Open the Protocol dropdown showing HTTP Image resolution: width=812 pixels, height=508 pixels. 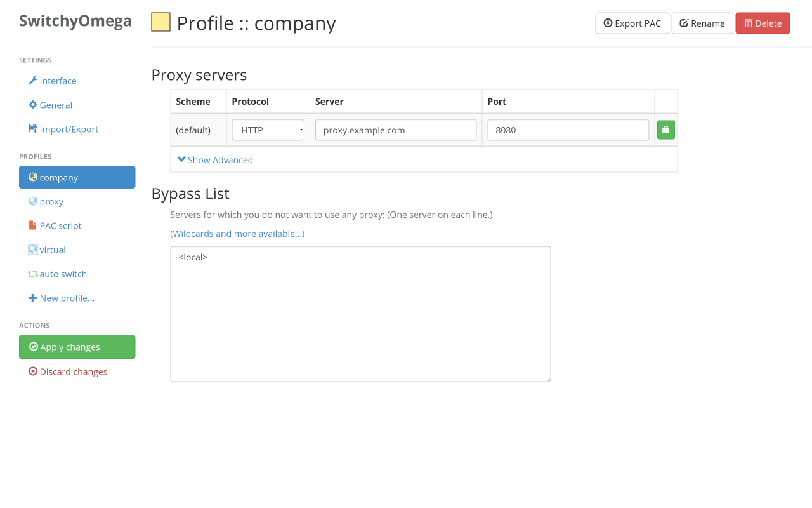tap(268, 130)
